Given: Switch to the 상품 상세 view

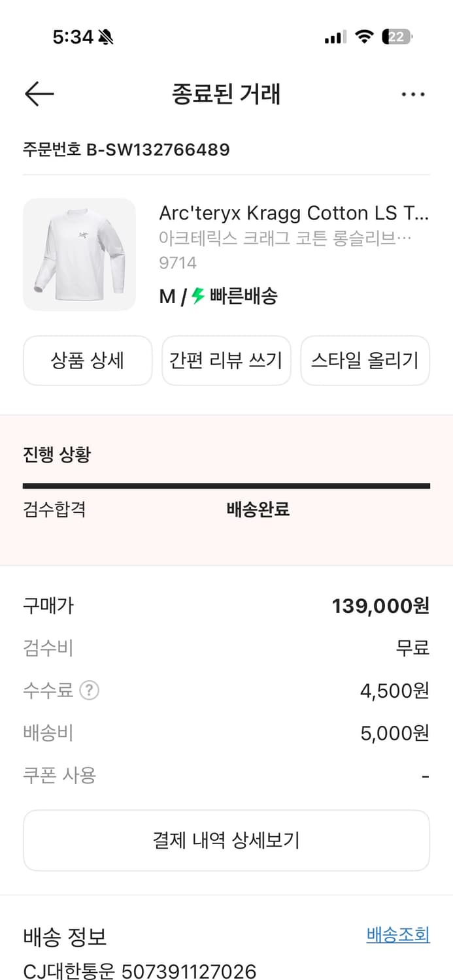Looking at the screenshot, I should 87,361.
